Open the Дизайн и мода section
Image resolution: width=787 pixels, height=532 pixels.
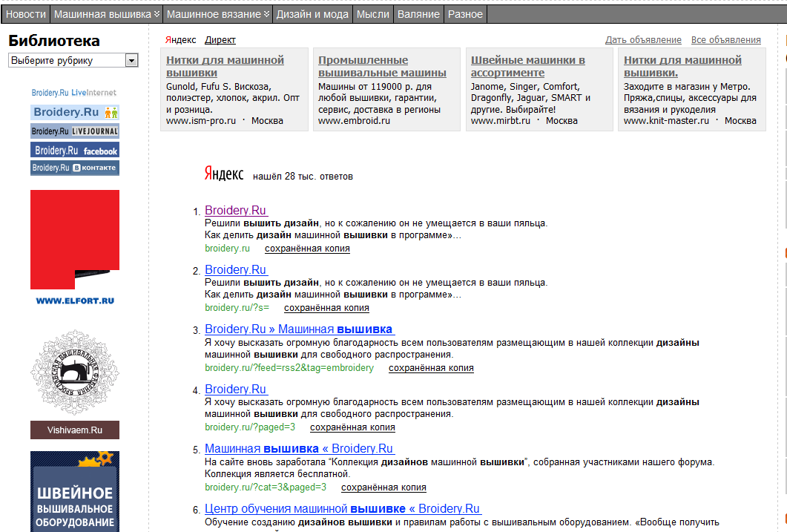click(312, 15)
